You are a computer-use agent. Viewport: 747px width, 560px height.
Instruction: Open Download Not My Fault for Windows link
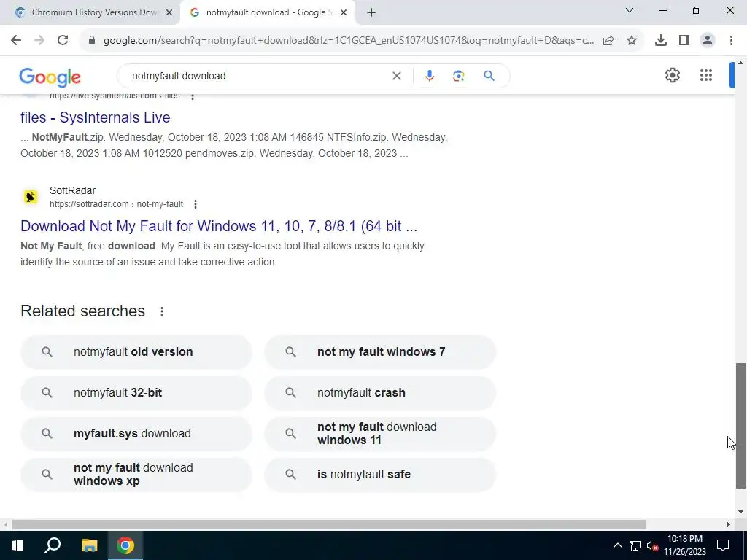tap(219, 226)
